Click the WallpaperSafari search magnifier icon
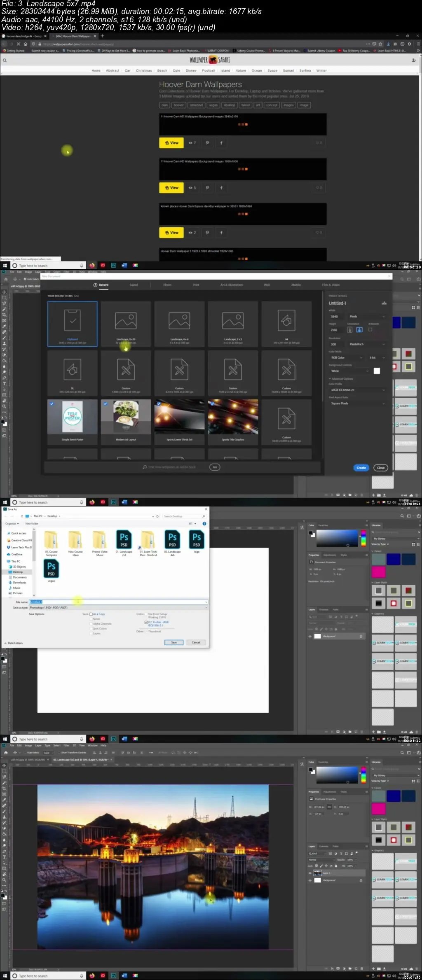This screenshot has height=980, width=422. coord(5,60)
